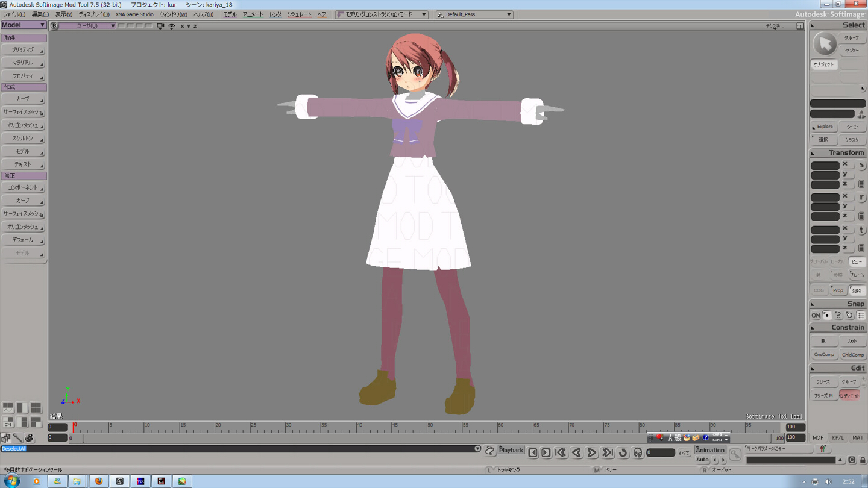Click the loop playback icon
Image resolution: width=868 pixels, height=488 pixels.
623,452
